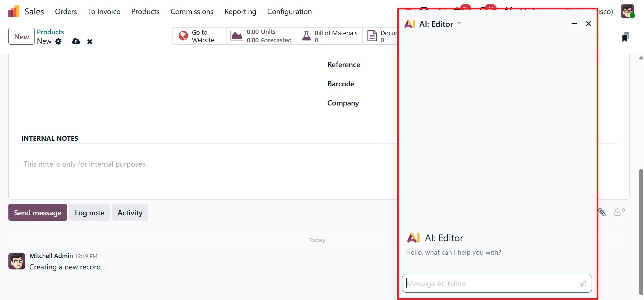The width and height of the screenshot is (644, 300).
Task: Save record manually with cloud upload icon
Action: coord(76,41)
